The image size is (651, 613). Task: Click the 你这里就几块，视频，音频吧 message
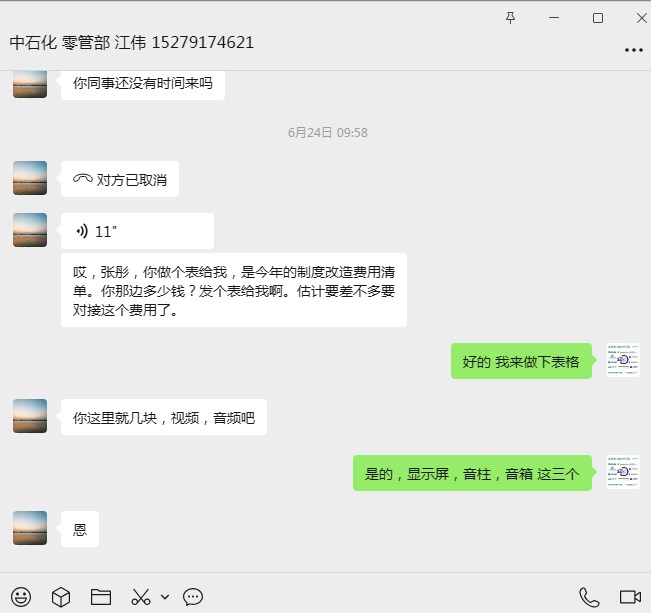(x=164, y=417)
